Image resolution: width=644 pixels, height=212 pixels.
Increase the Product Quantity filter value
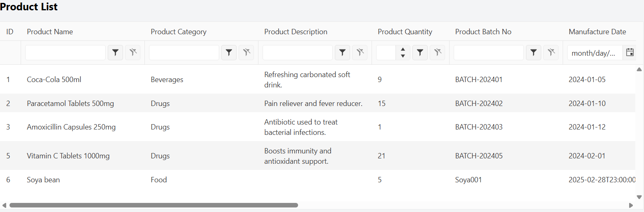click(x=403, y=49)
